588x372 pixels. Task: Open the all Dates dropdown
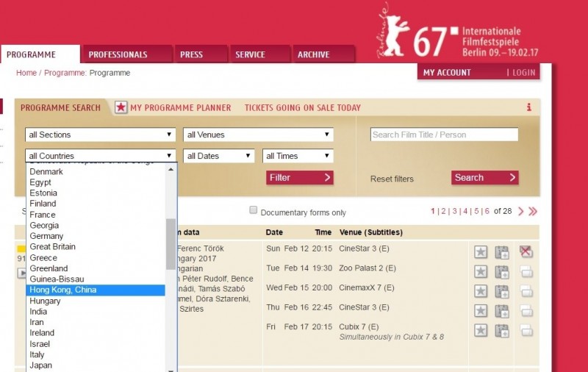(x=219, y=156)
